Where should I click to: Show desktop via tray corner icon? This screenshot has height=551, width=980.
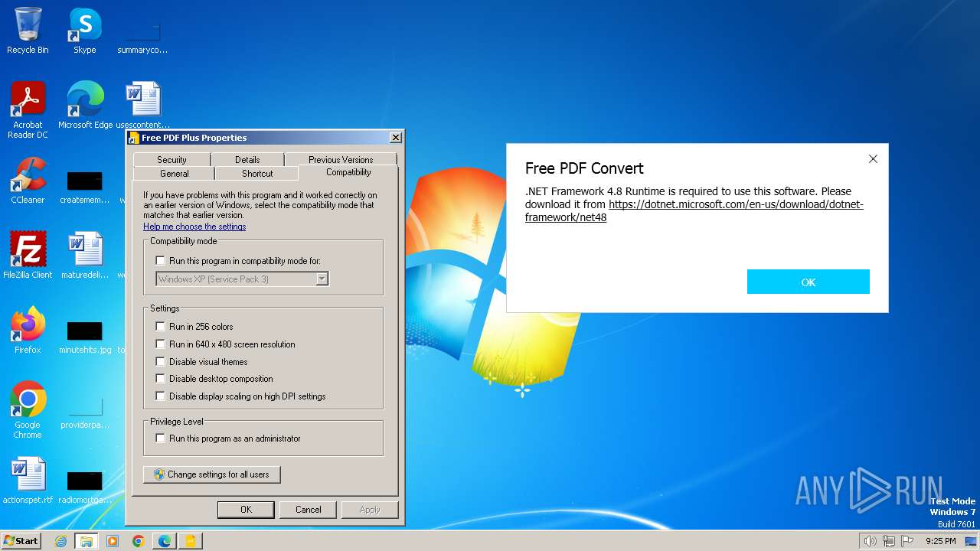pyautogui.click(x=971, y=541)
